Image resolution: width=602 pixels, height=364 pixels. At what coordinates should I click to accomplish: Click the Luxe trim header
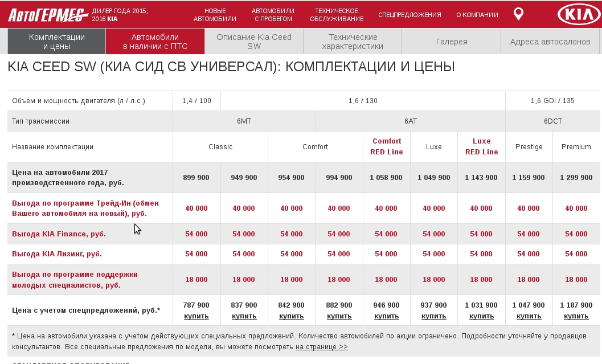[x=434, y=146]
